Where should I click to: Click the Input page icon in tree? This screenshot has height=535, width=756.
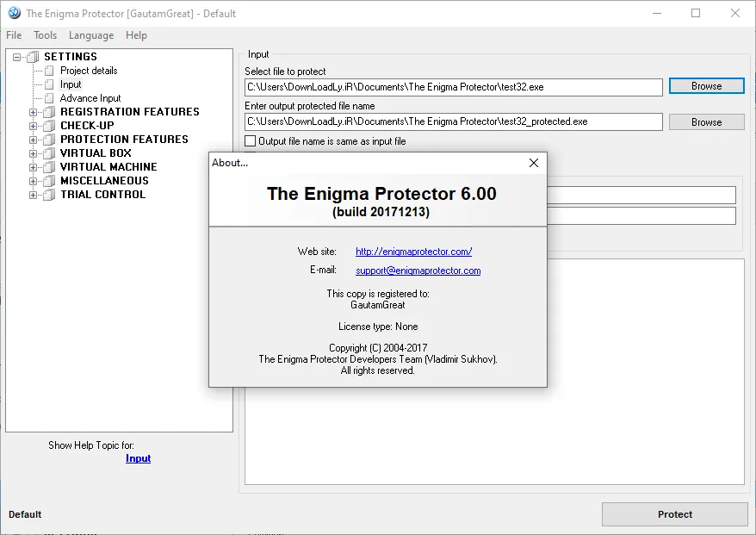coord(49,84)
